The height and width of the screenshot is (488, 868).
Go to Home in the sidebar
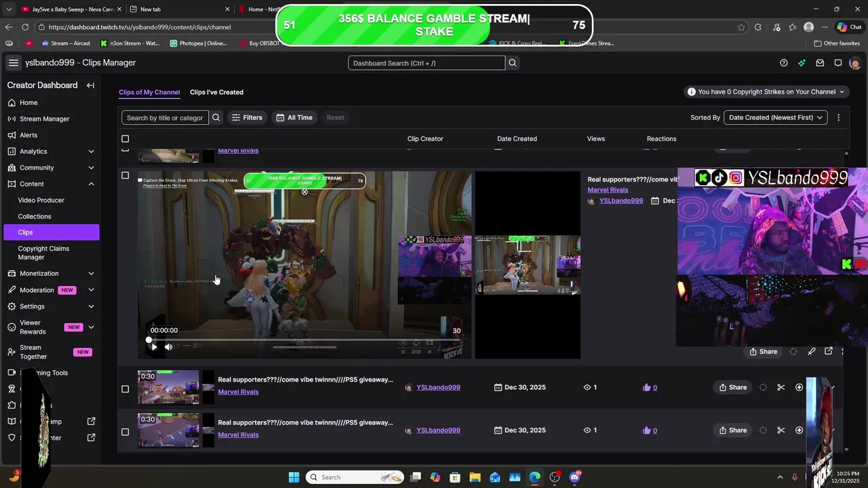(28, 102)
